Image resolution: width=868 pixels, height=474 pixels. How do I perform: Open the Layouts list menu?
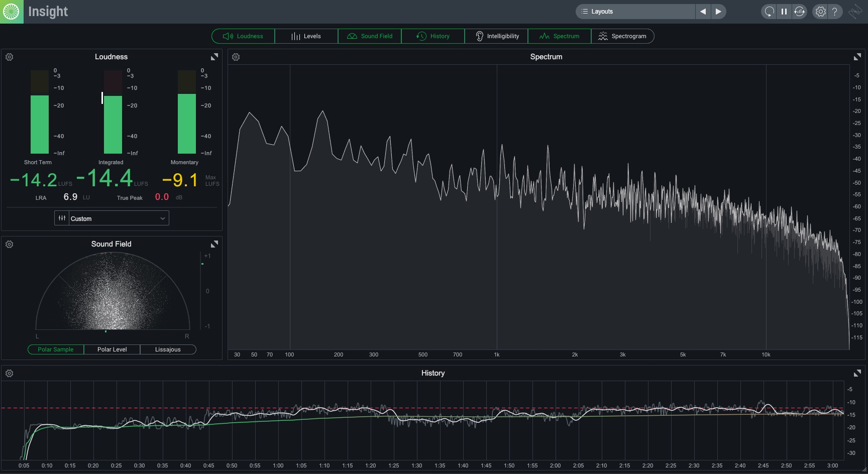click(x=635, y=12)
